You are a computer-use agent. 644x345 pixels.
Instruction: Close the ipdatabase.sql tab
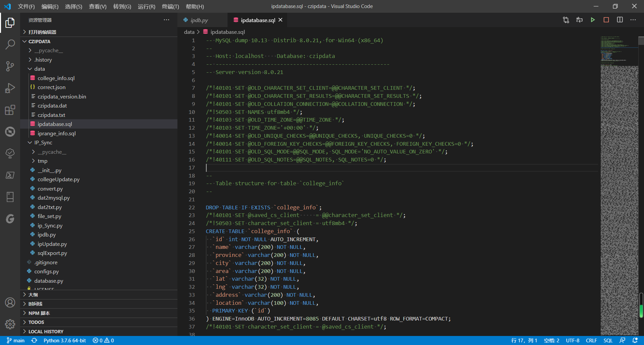tap(280, 20)
